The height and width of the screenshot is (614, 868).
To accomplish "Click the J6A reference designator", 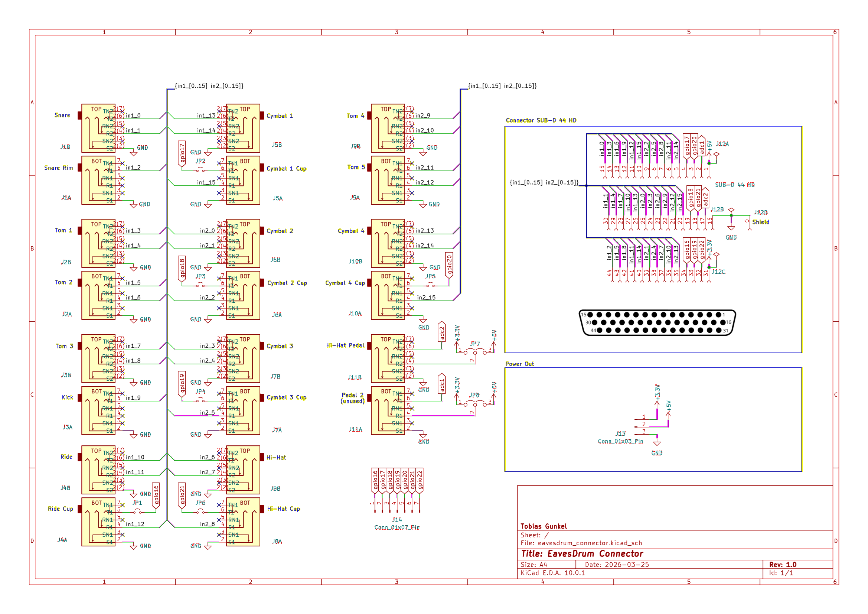I will (x=277, y=315).
